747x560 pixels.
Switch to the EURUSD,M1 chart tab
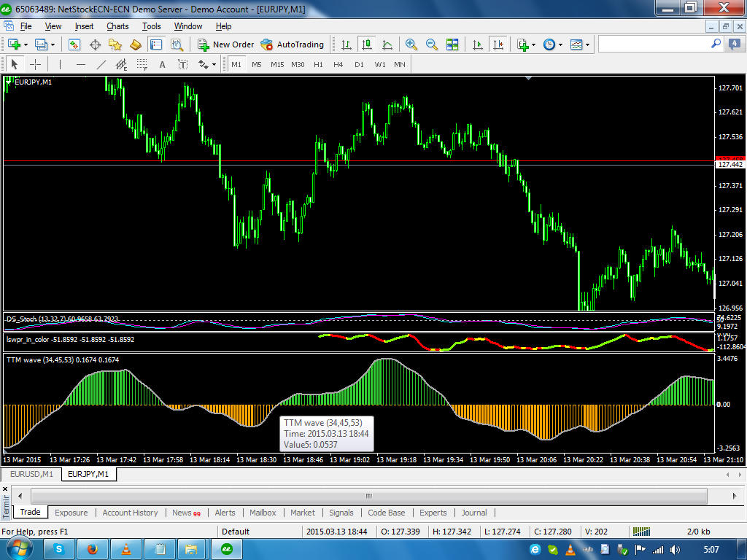click(x=31, y=474)
